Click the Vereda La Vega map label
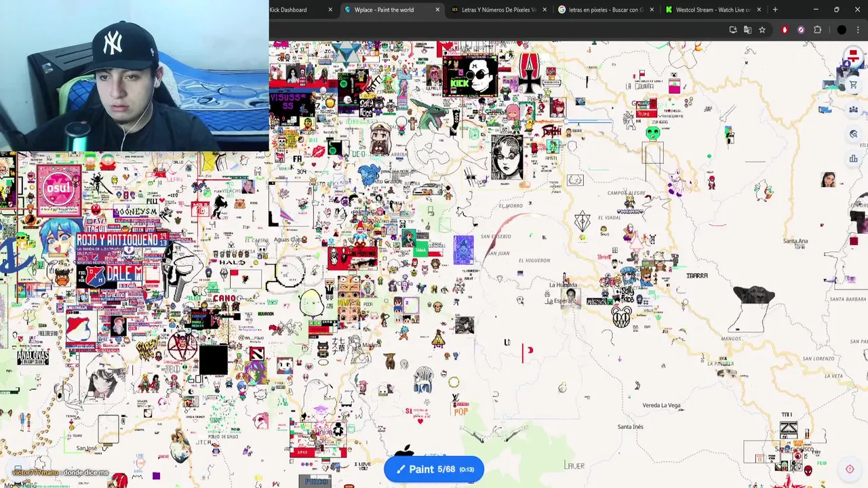The height and width of the screenshot is (488, 868). click(x=661, y=405)
